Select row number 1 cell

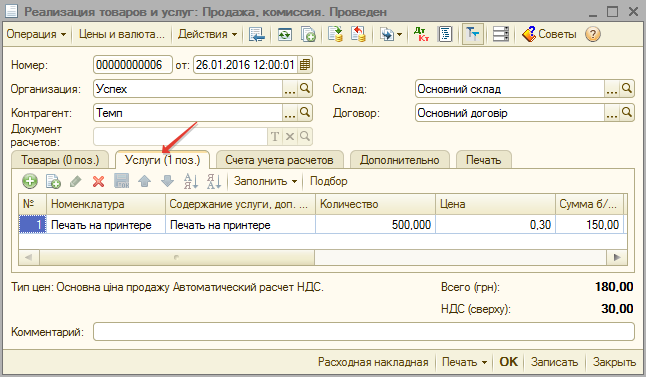pyautogui.click(x=33, y=225)
